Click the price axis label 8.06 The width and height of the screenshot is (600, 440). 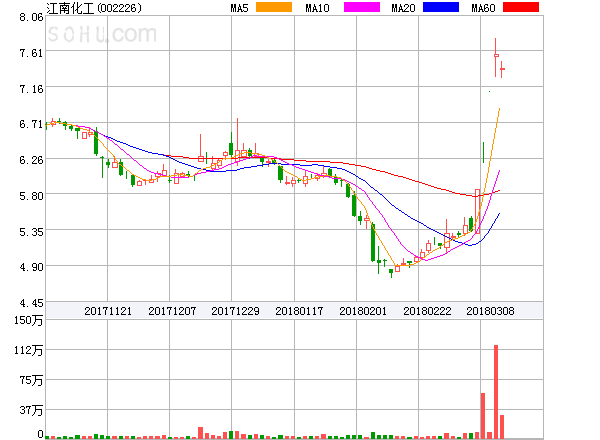(x=31, y=17)
